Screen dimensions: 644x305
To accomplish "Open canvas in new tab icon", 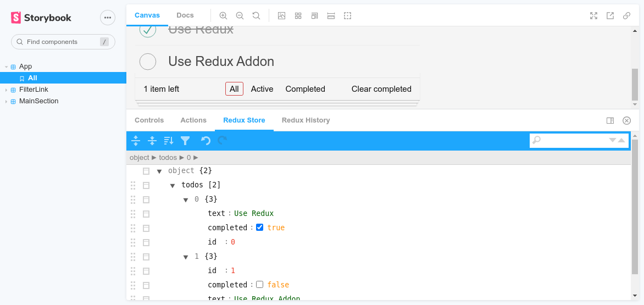I will pyautogui.click(x=610, y=15).
